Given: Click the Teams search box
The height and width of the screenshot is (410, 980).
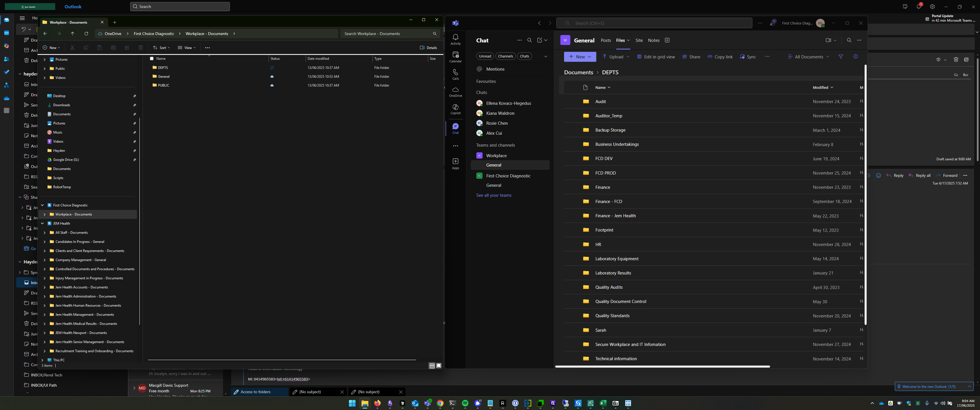Looking at the screenshot, I should (654, 23).
